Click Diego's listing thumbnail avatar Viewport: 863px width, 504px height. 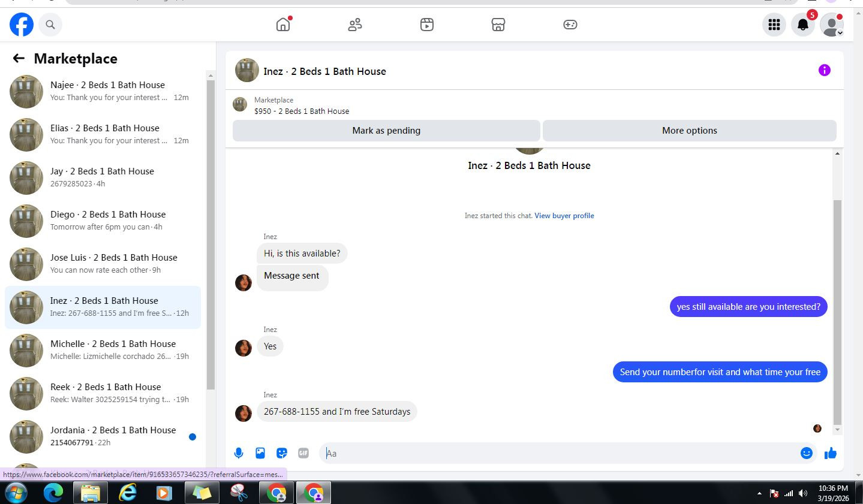coord(26,221)
